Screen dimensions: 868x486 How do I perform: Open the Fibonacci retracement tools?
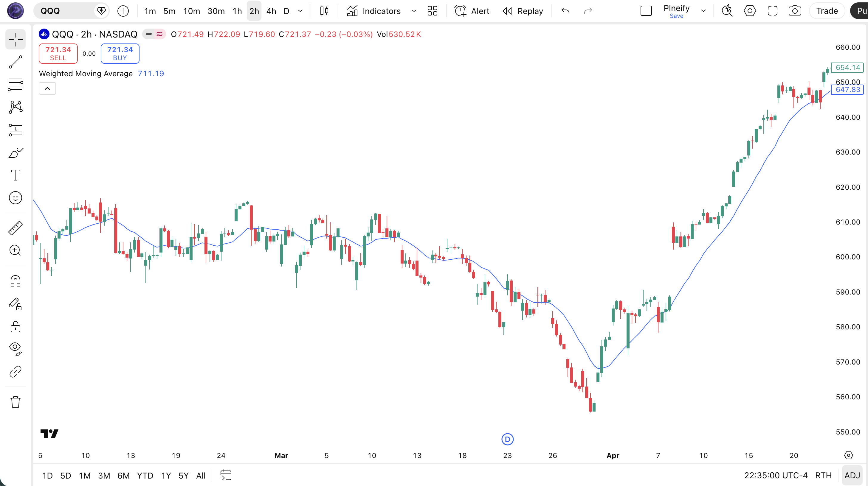pyautogui.click(x=15, y=85)
